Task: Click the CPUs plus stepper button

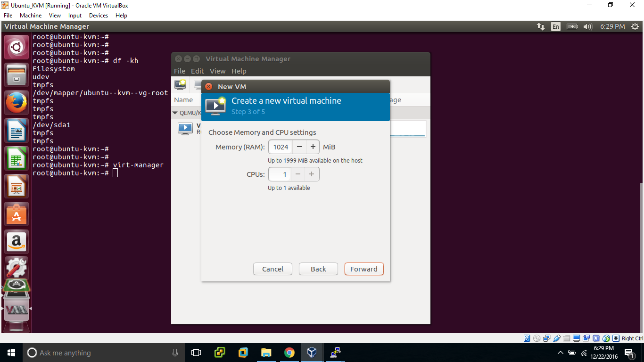Action: click(x=312, y=174)
